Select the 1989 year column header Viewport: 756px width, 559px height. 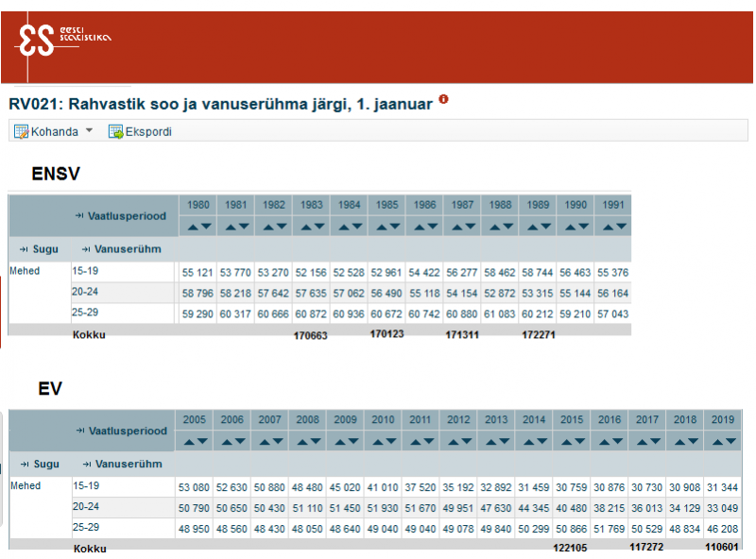click(x=537, y=204)
